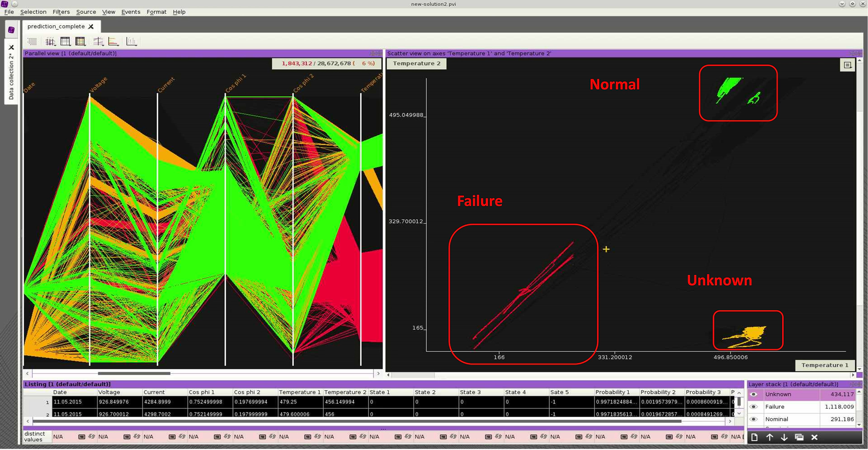The width and height of the screenshot is (868, 450).
Task: Open the Temperature 2 axis selector
Action: coord(416,64)
